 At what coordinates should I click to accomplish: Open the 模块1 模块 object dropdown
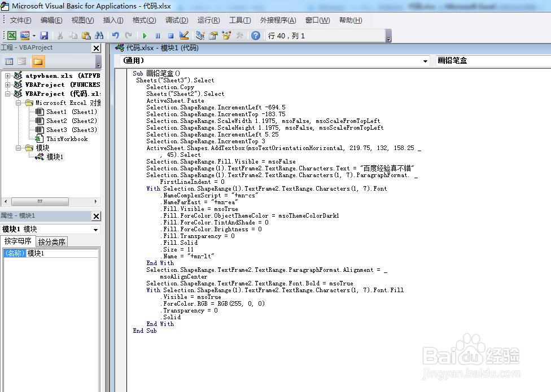coord(95,230)
